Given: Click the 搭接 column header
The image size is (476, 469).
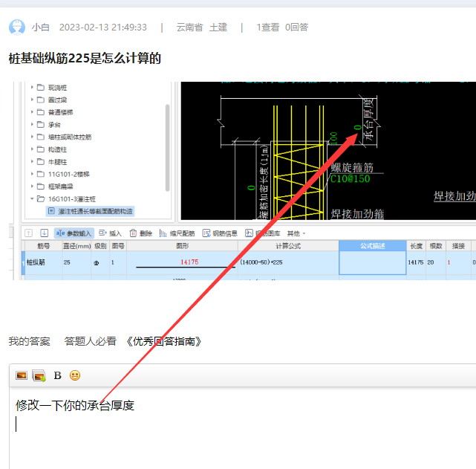Looking at the screenshot, I should (x=458, y=246).
